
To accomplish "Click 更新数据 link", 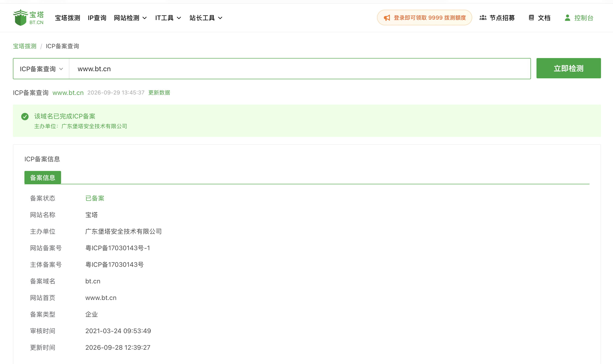I will (x=159, y=93).
